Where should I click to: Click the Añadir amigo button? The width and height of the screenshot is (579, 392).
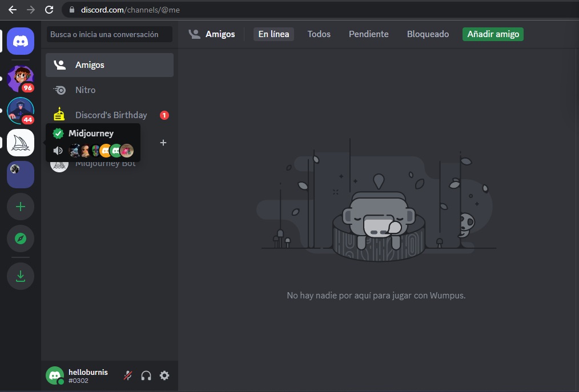493,34
